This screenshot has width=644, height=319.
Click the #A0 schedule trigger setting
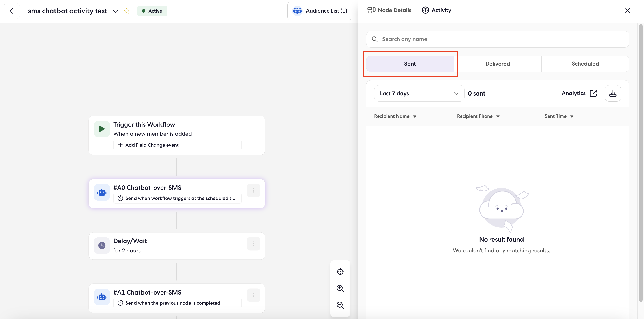(x=177, y=198)
